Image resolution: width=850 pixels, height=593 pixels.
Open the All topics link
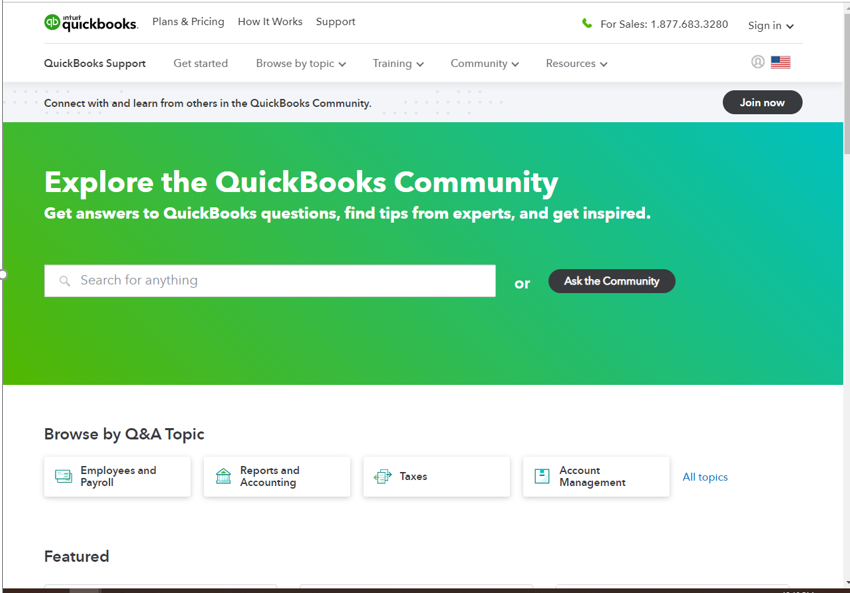click(x=705, y=477)
